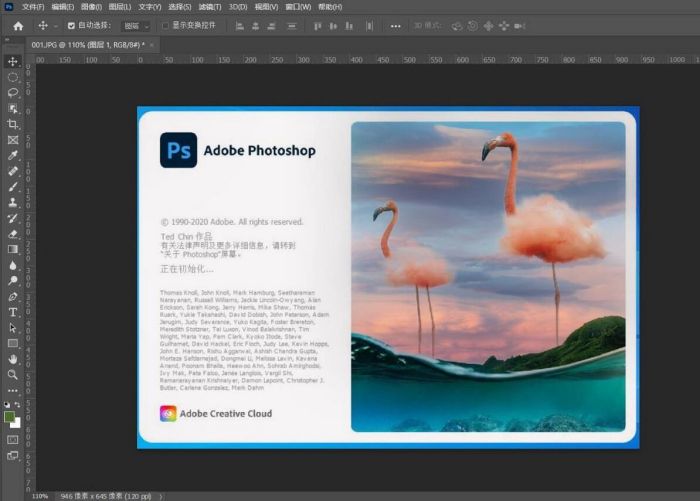Select the Move tool in the toolbar

coord(13,62)
